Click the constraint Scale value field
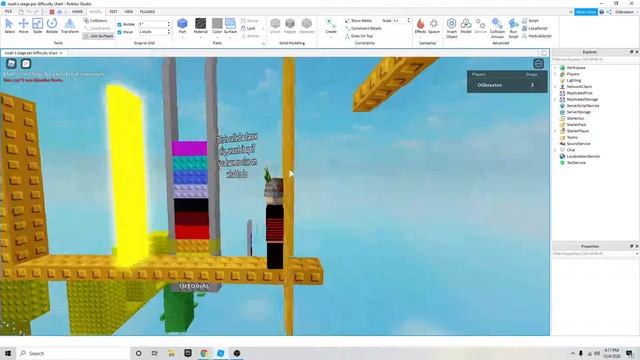 click(401, 20)
